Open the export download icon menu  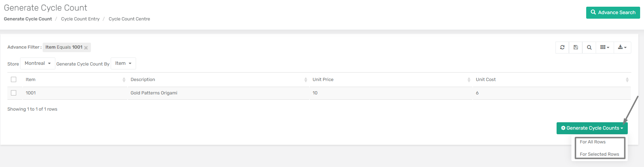click(622, 47)
